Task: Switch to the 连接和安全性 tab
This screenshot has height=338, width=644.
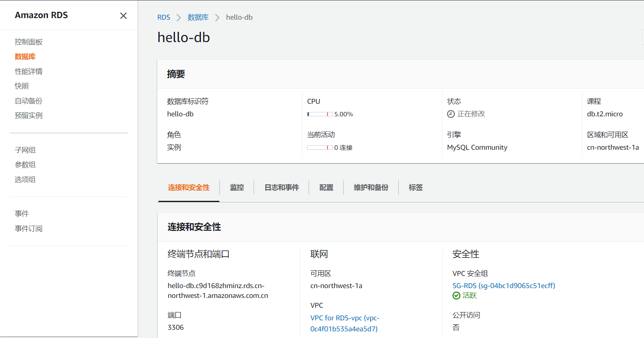Action: [x=189, y=187]
